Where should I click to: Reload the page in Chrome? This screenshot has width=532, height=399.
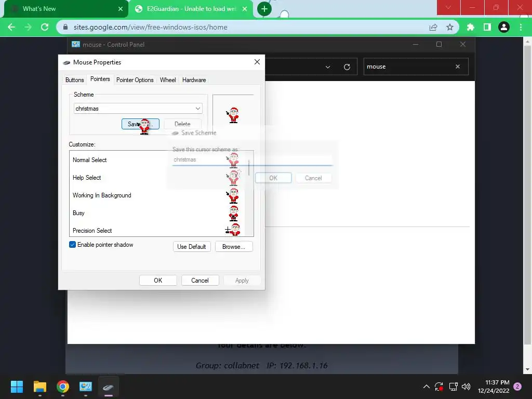45,27
